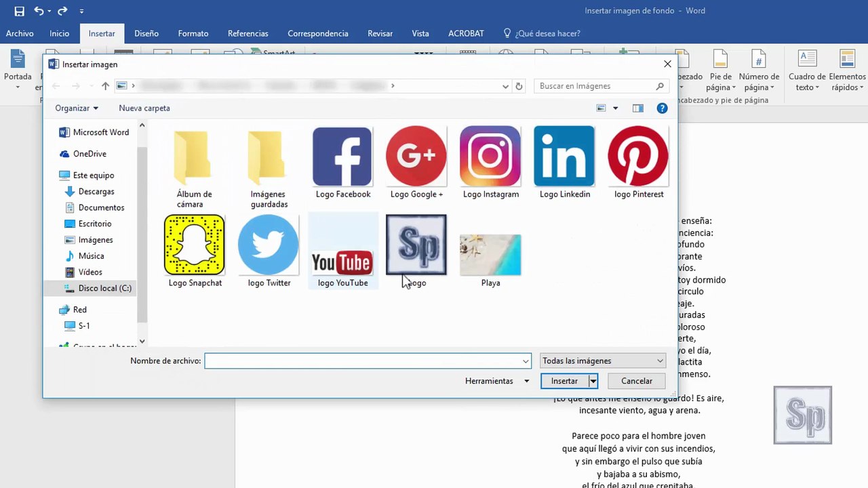
Task: Select Microsoft Word in the navigation pane
Action: 94,132
